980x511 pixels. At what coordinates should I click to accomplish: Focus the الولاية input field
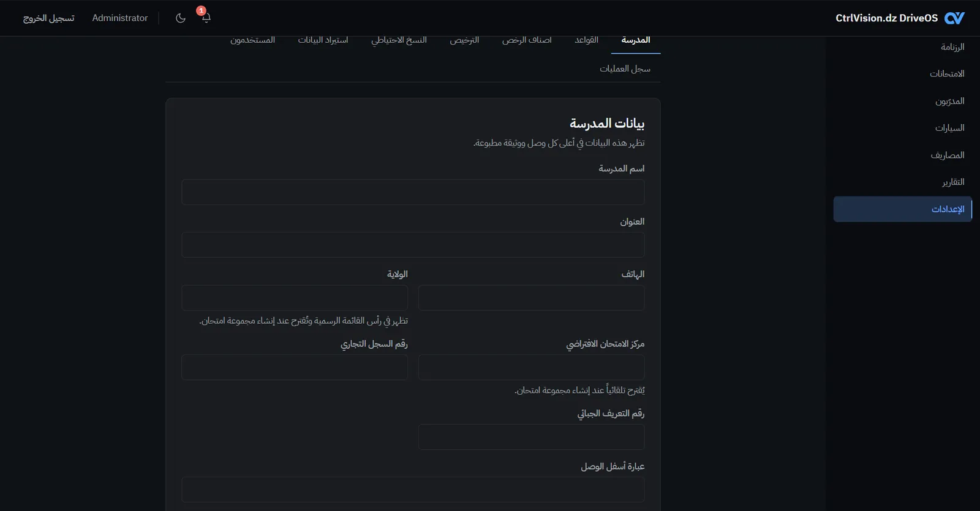[295, 297]
